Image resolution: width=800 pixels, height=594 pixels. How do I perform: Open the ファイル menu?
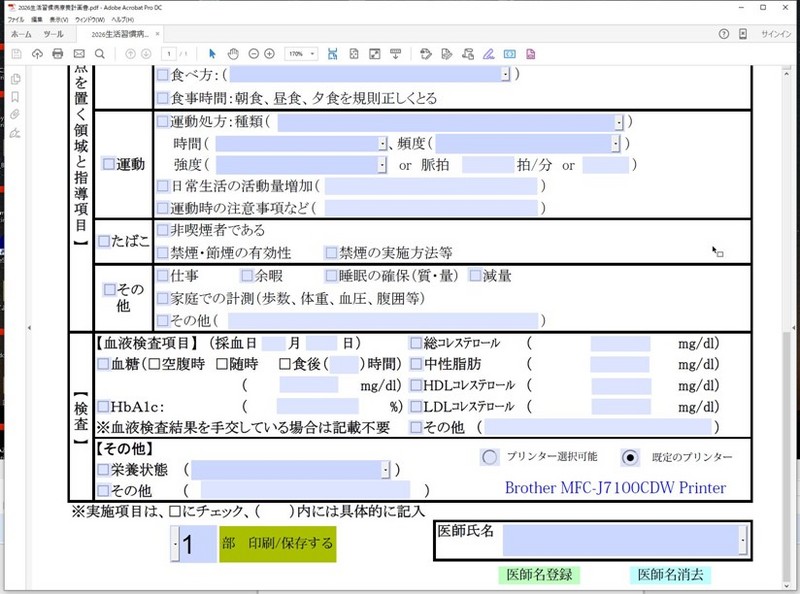[x=16, y=19]
